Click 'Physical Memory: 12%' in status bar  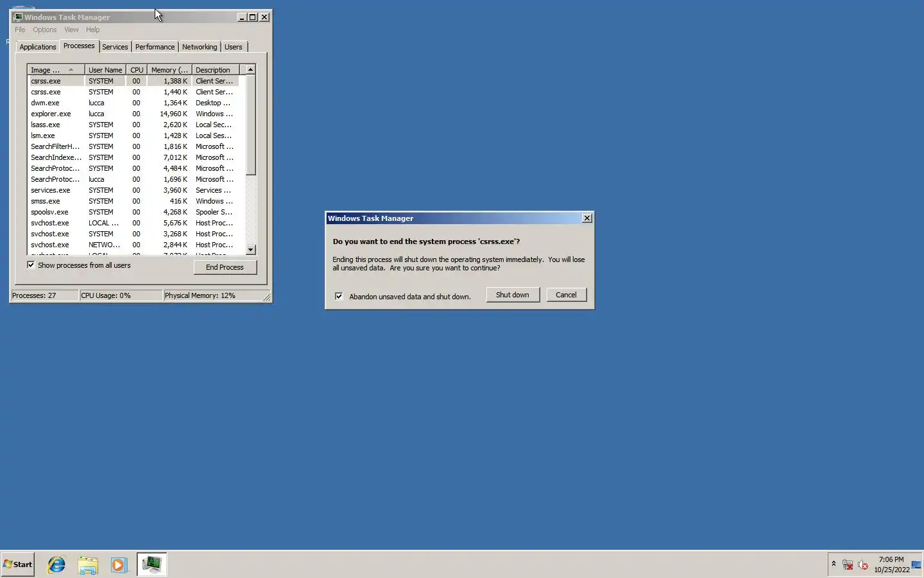click(x=200, y=295)
